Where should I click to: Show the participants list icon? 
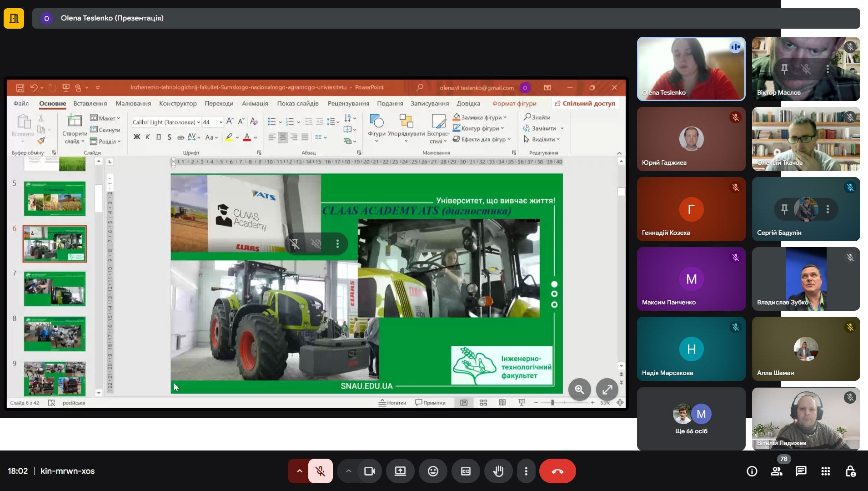pyautogui.click(x=776, y=471)
